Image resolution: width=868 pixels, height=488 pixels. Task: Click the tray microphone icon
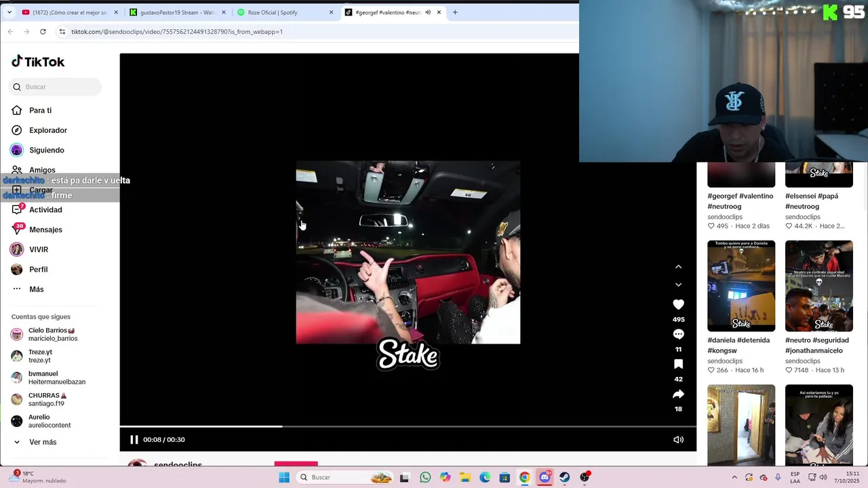pyautogui.click(x=778, y=477)
